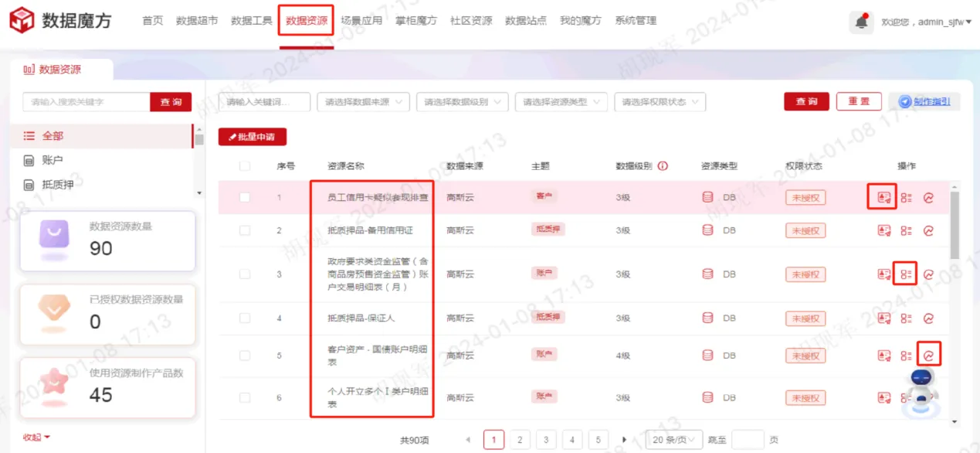Screen dimensions: 980x453
Task: Open the 社区资源 menu
Action: point(471,21)
